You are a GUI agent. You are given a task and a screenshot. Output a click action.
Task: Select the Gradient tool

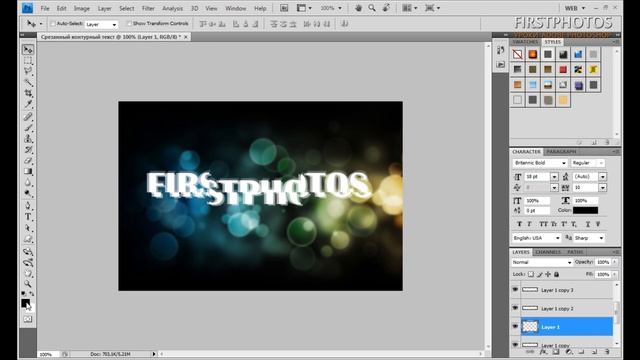(28, 172)
